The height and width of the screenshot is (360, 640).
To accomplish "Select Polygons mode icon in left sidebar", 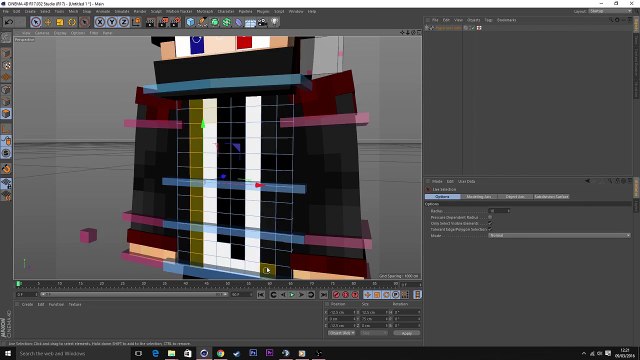I will [6, 113].
